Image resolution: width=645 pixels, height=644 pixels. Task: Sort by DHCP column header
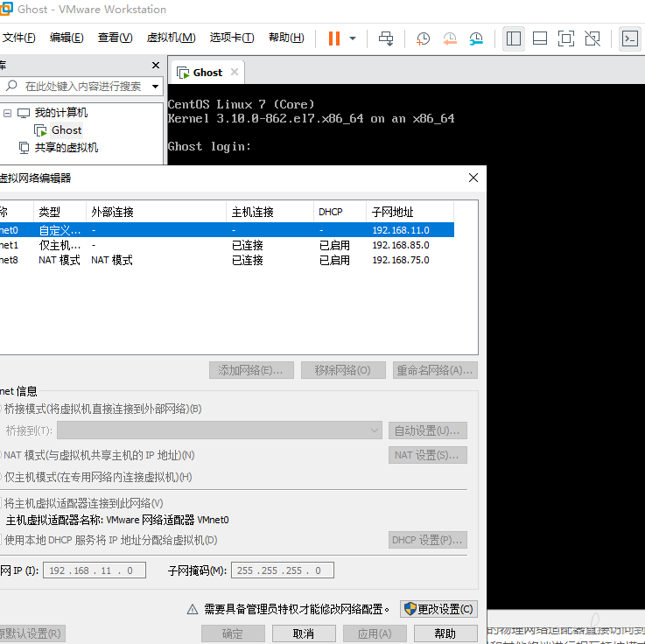pyautogui.click(x=340, y=212)
